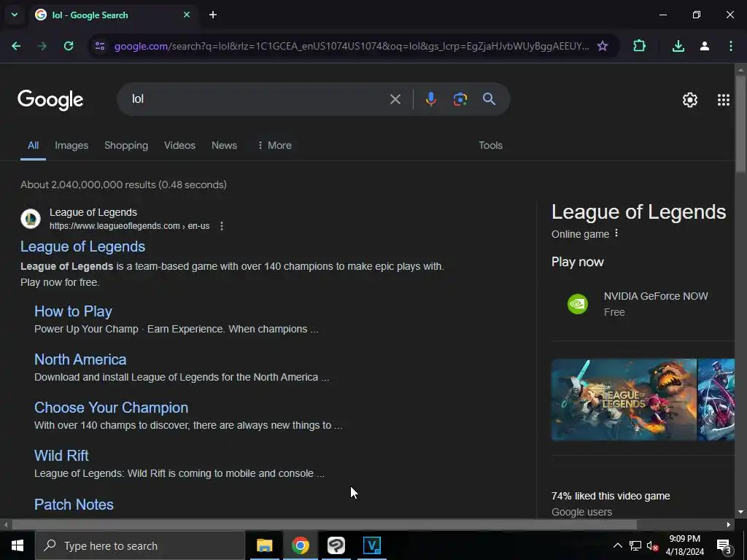Open the Windows notification center
The height and width of the screenshot is (560, 747).
(x=724, y=545)
